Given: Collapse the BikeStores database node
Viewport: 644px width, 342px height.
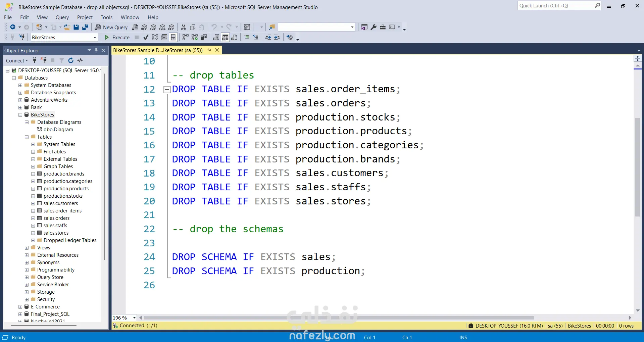Looking at the screenshot, I should 20,115.
